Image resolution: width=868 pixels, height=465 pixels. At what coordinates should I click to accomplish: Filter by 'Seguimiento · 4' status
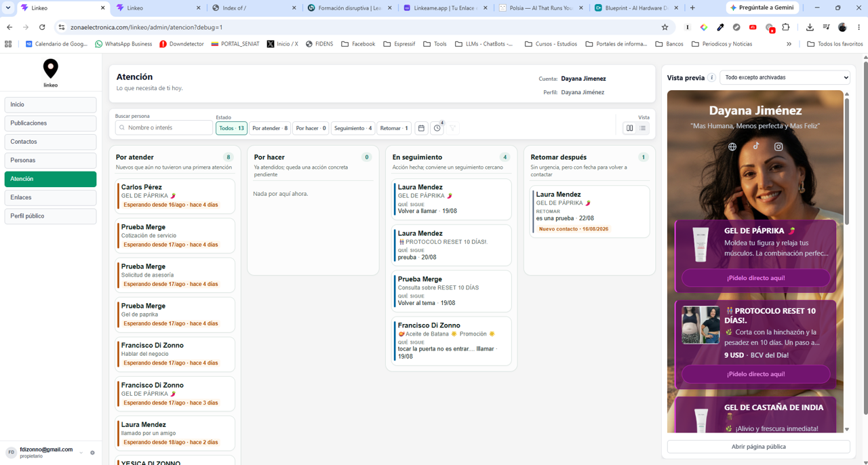click(353, 128)
